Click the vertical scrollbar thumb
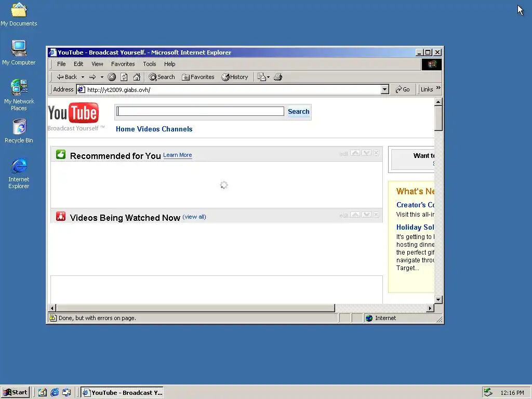Image resolution: width=532 pixels, height=399 pixels. 438,118
